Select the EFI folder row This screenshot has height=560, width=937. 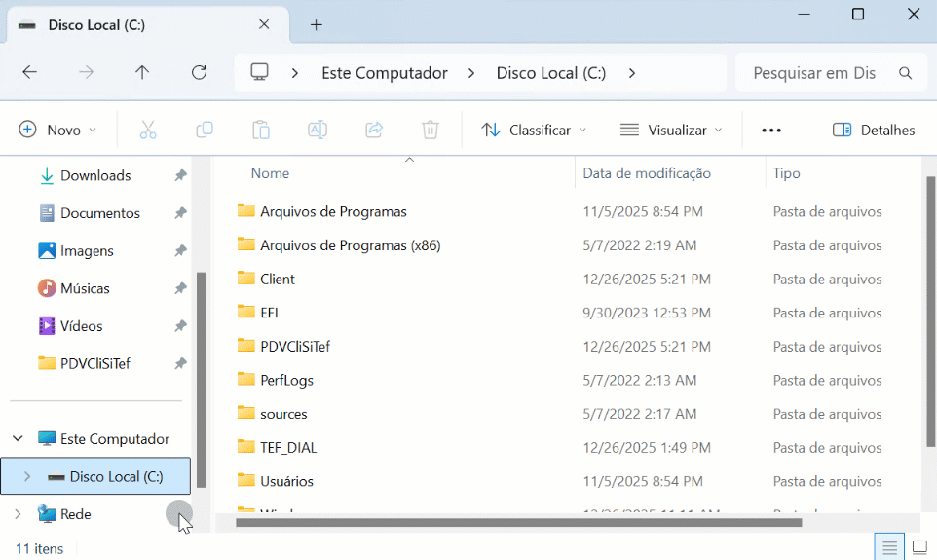pyautogui.click(x=568, y=313)
